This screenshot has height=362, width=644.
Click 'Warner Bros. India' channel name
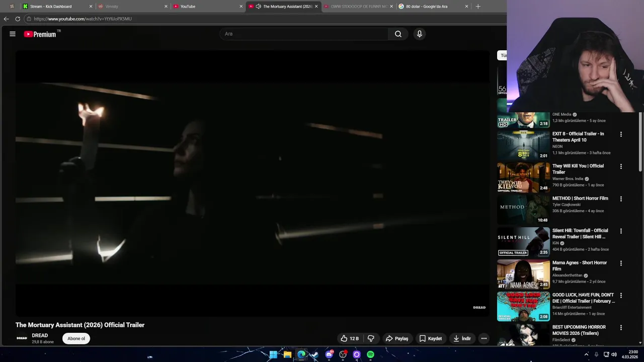tap(568, 178)
